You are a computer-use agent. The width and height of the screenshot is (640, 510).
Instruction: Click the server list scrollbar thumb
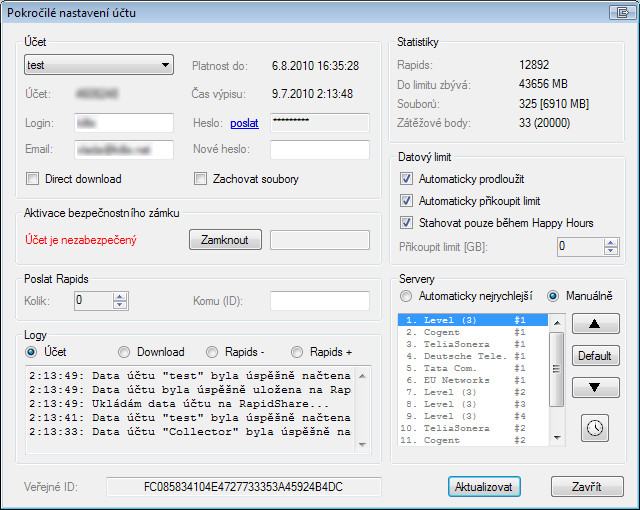tap(557, 369)
